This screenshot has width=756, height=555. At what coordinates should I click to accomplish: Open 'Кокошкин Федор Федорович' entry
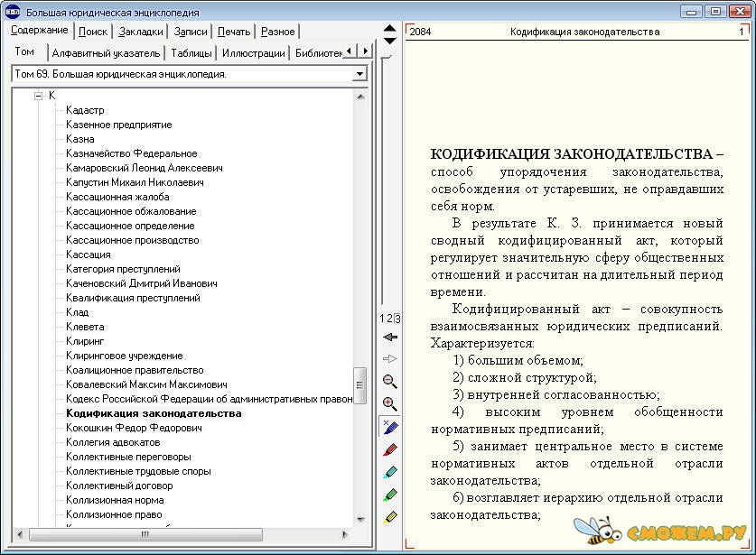[134, 429]
